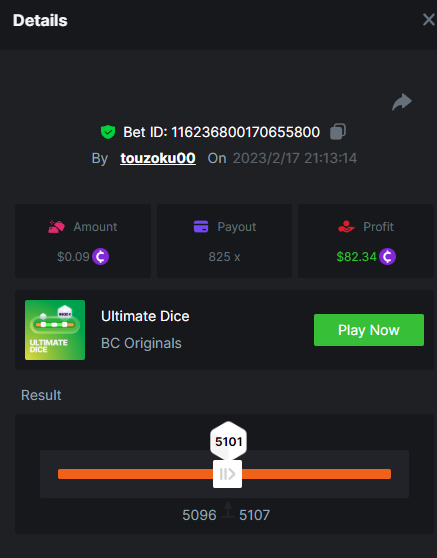Click the up arrow between 5096 and 5107

click(x=228, y=510)
